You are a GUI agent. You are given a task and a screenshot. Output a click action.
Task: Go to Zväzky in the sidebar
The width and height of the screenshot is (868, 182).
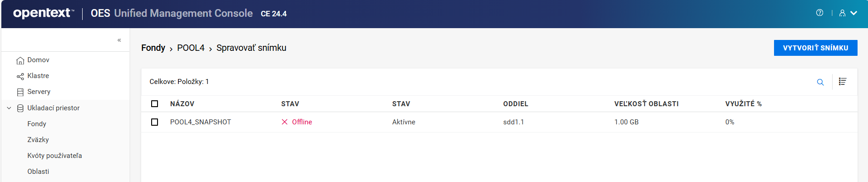38,140
